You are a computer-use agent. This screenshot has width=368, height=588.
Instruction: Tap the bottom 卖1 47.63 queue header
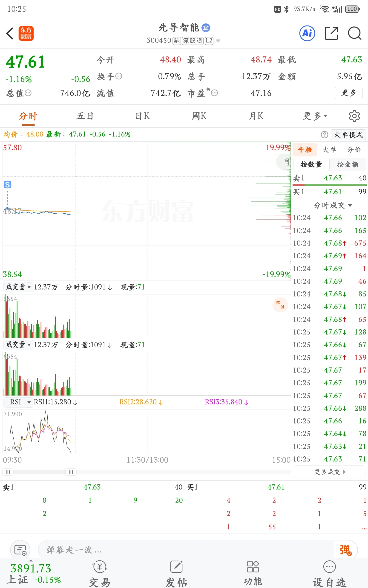92,487
